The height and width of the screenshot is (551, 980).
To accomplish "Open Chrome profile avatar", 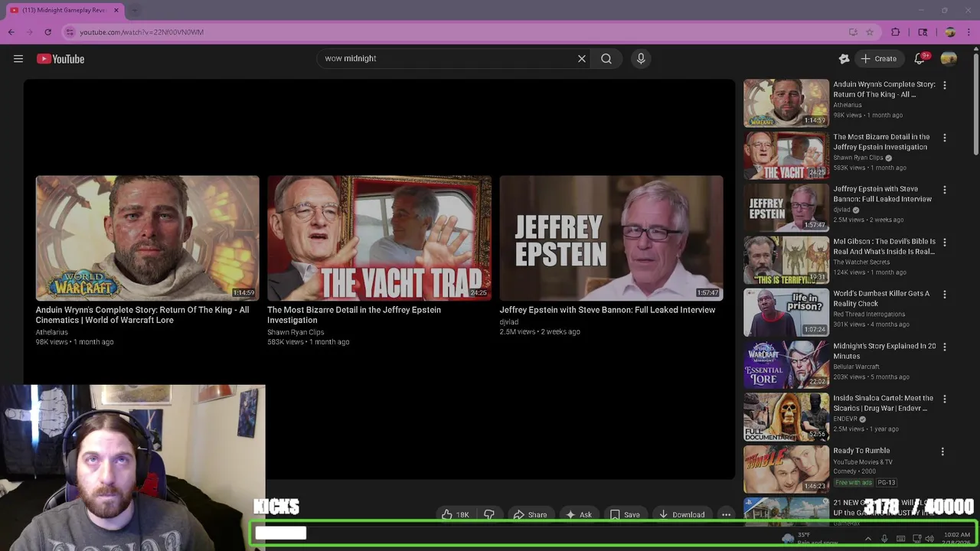I will pos(950,32).
